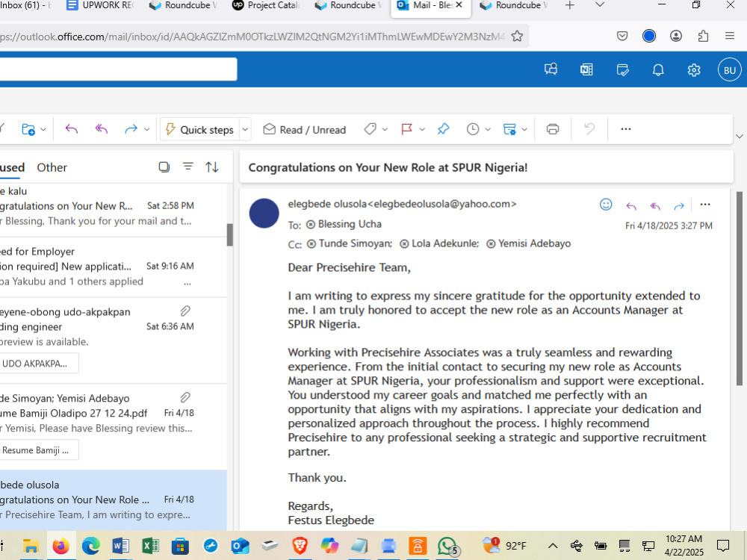Open Excel from the taskbar
Viewport: 747px width, 560px height.
click(x=150, y=546)
